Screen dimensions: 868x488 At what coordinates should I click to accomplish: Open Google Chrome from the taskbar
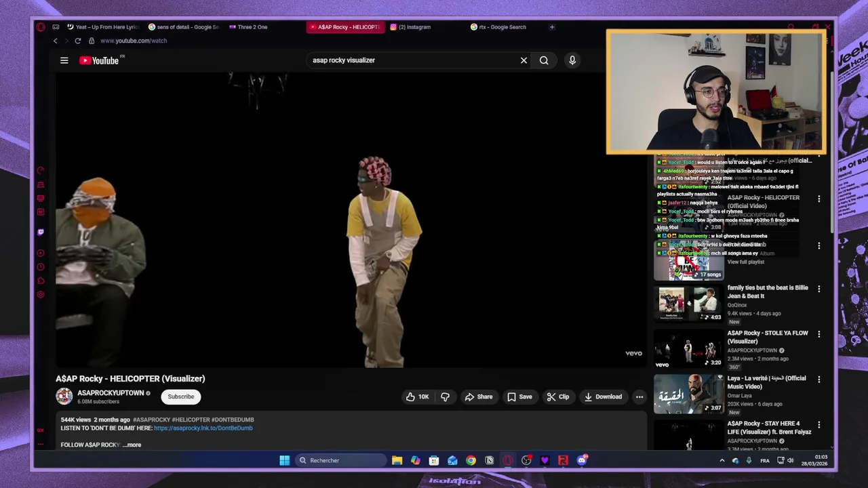pyautogui.click(x=471, y=461)
